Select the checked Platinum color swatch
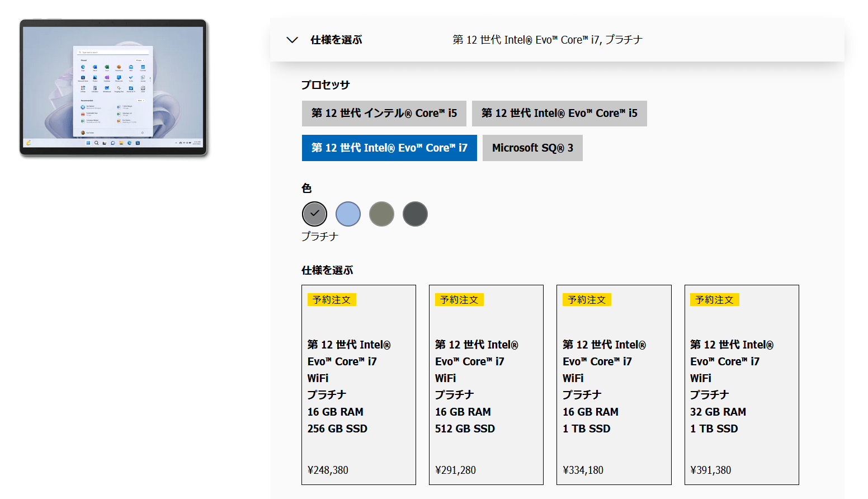Image resolution: width=868 pixels, height=499 pixels. (x=314, y=214)
